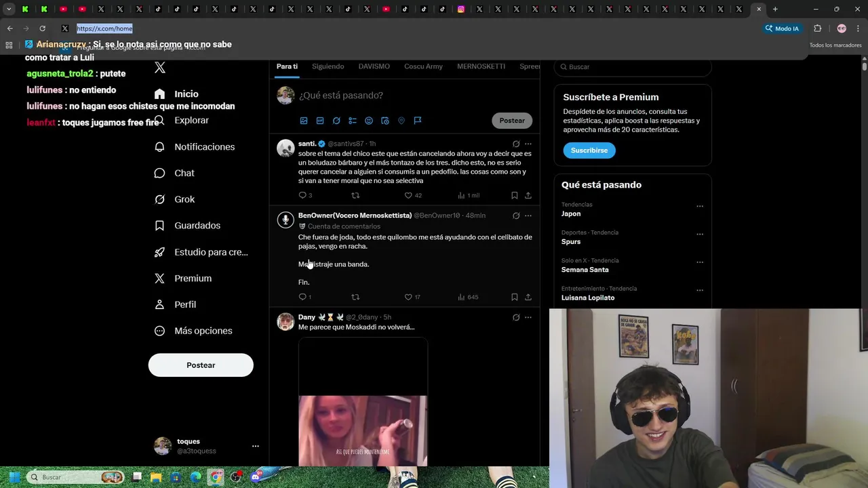Reply to BenOwner's post
The image size is (868, 488).
302,297
